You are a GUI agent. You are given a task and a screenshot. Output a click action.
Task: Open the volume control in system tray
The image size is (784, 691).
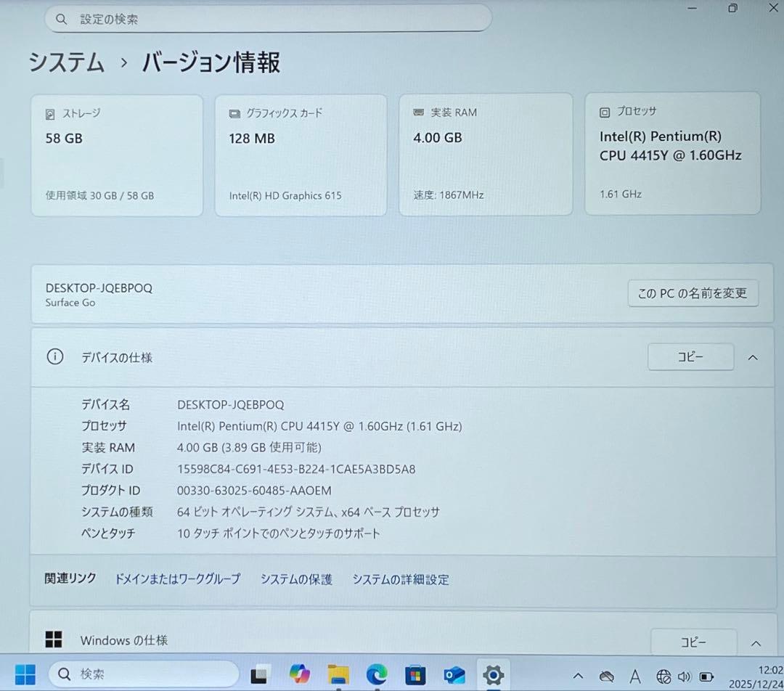(686, 674)
